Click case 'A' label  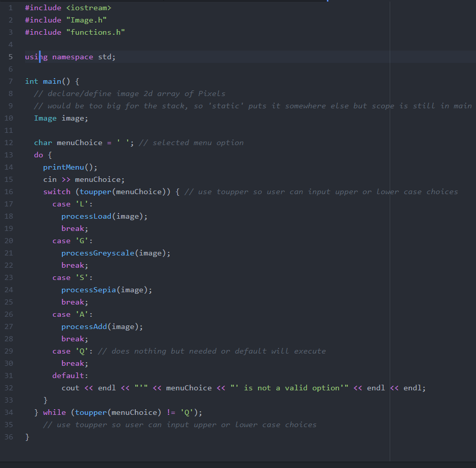pos(72,314)
